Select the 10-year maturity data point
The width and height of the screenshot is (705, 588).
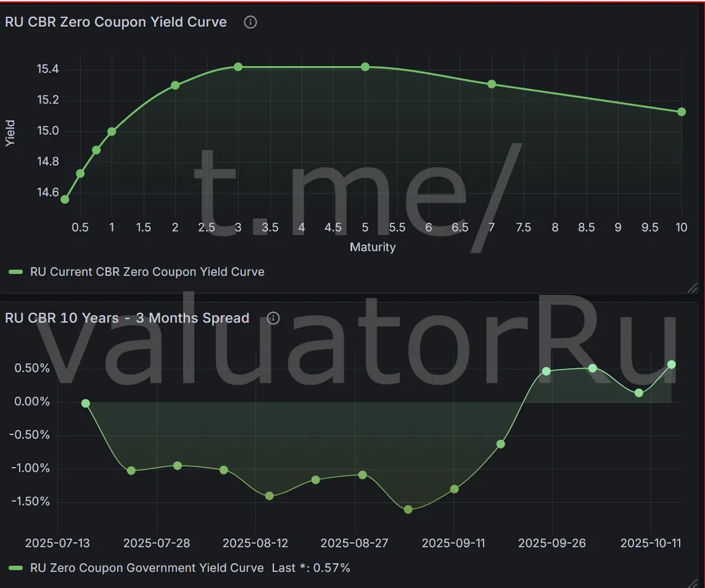[x=682, y=112]
